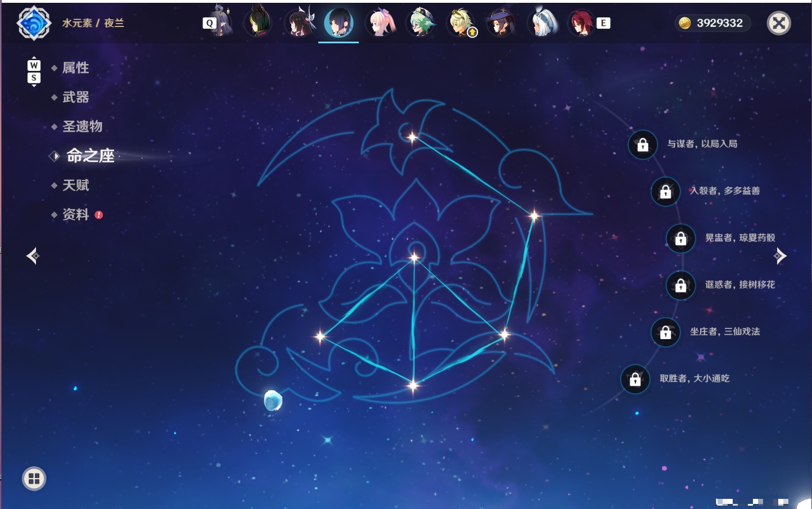Switch to the 天赋 talents menu
This screenshot has width=812, height=509.
coord(75,185)
